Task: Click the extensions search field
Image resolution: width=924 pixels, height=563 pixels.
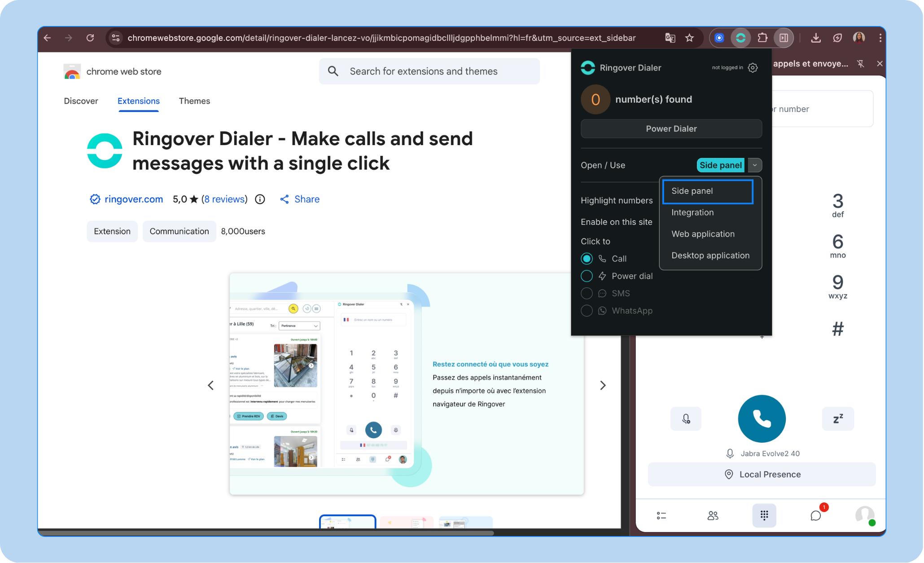Action: [x=429, y=71]
